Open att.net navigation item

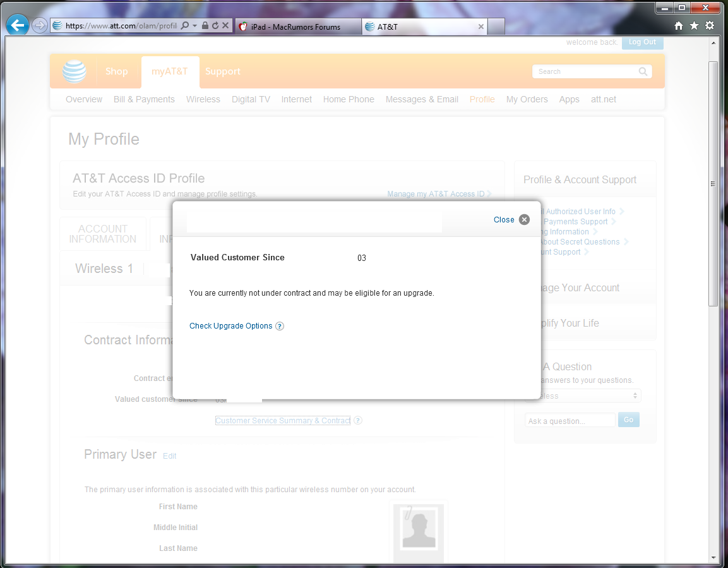click(604, 99)
